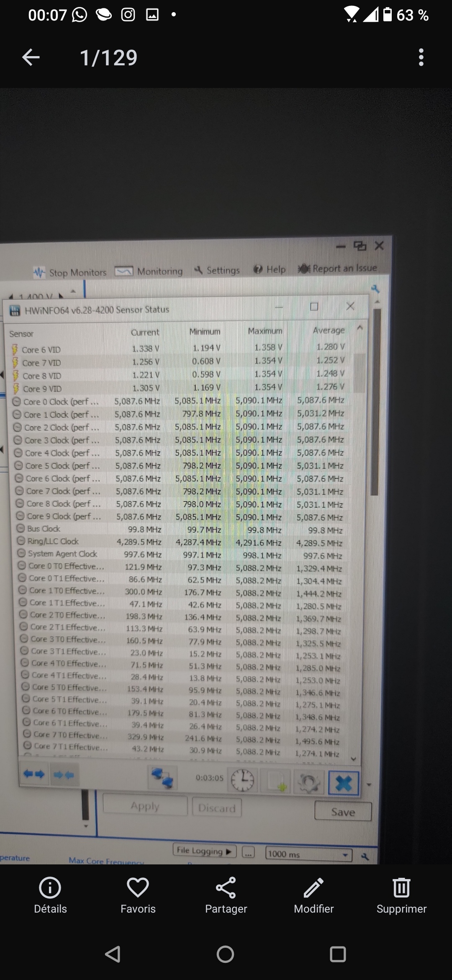The width and height of the screenshot is (452, 980).
Task: Select Core 0 Clock row
Action: [x=179, y=401]
